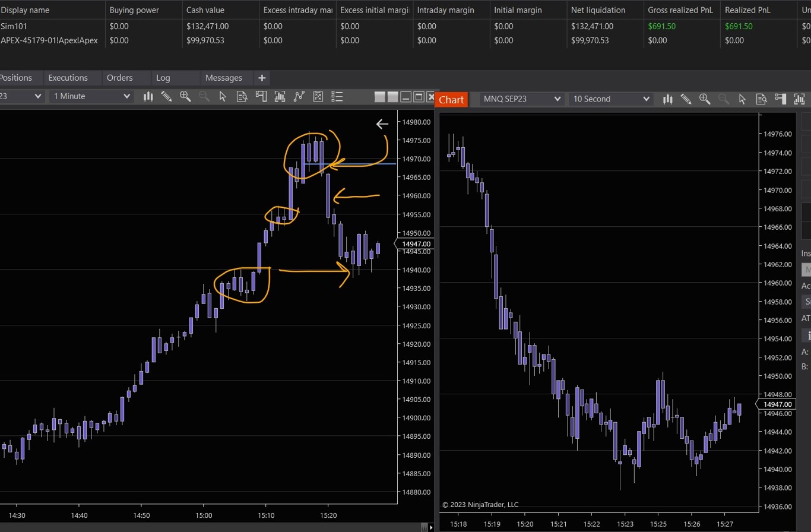811x532 pixels.
Task: Click second gray link square in 1 Minute chart
Action: coord(392,97)
